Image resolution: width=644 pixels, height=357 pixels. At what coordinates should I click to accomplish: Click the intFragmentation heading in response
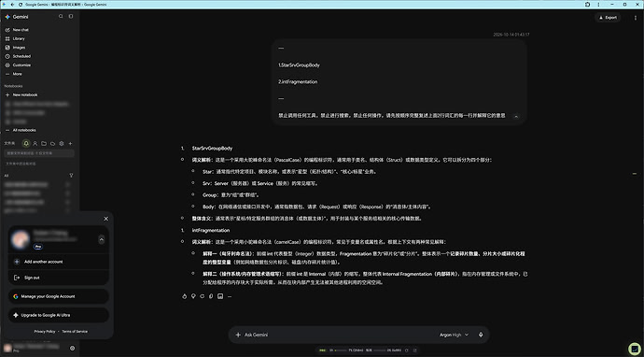[x=211, y=231]
